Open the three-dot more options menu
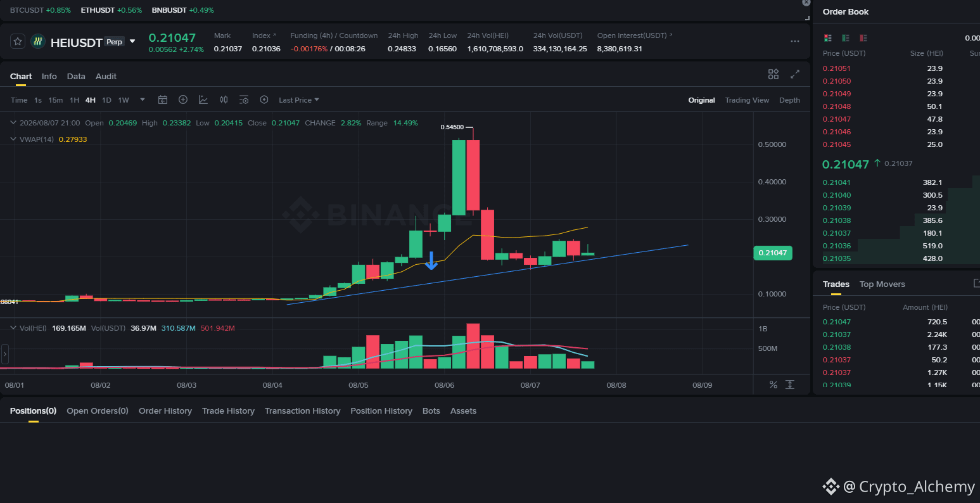Image resolution: width=980 pixels, height=503 pixels. [x=795, y=41]
